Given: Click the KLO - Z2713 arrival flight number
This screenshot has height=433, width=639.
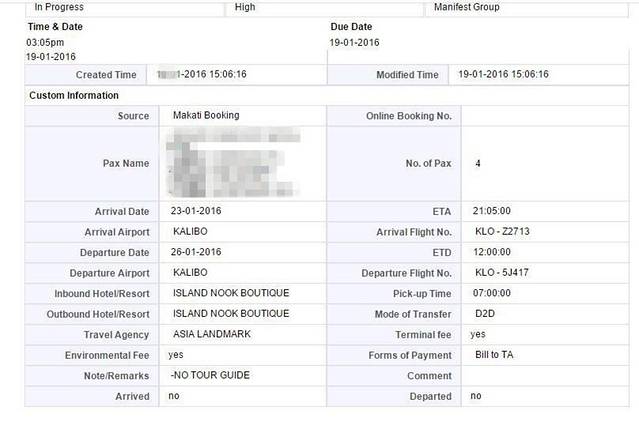Looking at the screenshot, I should click(x=501, y=232).
